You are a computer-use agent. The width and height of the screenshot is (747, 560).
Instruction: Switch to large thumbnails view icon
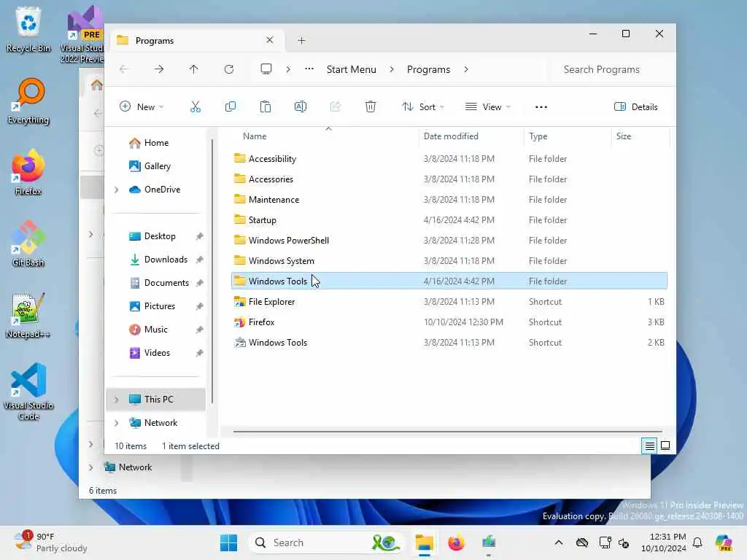point(665,446)
